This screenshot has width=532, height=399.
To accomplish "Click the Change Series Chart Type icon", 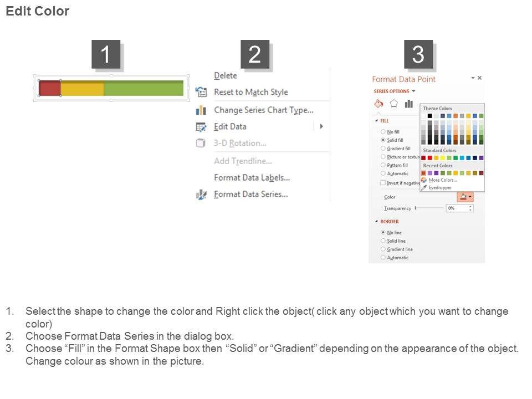I will [x=201, y=110].
